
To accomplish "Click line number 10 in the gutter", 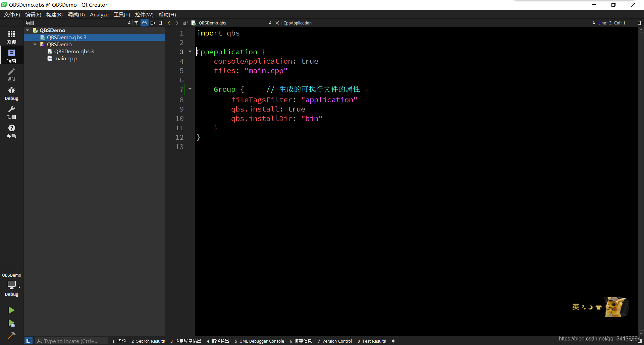I will [179, 119].
